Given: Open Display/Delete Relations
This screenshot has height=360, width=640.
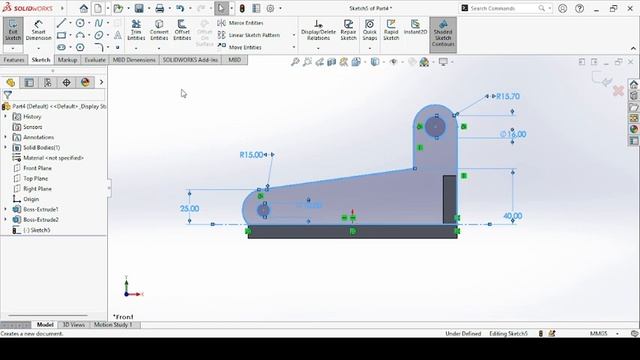Looking at the screenshot, I should [318, 30].
